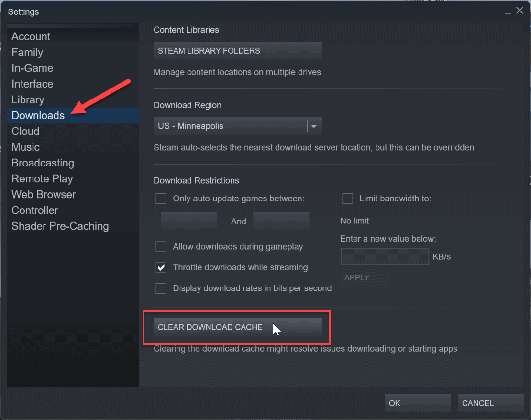Dismiss the dialog with Cancel

[x=490, y=403]
